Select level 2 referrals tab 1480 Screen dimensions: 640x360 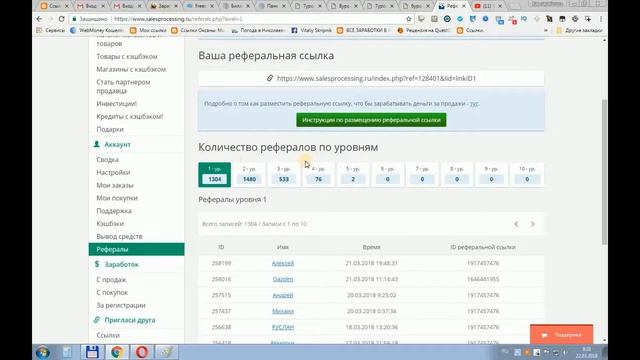(x=249, y=175)
